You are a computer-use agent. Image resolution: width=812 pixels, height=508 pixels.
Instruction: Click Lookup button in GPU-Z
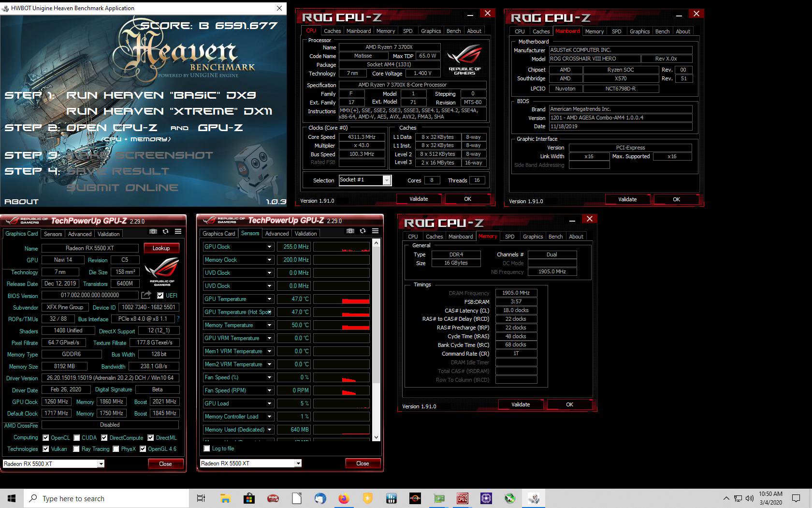161,248
